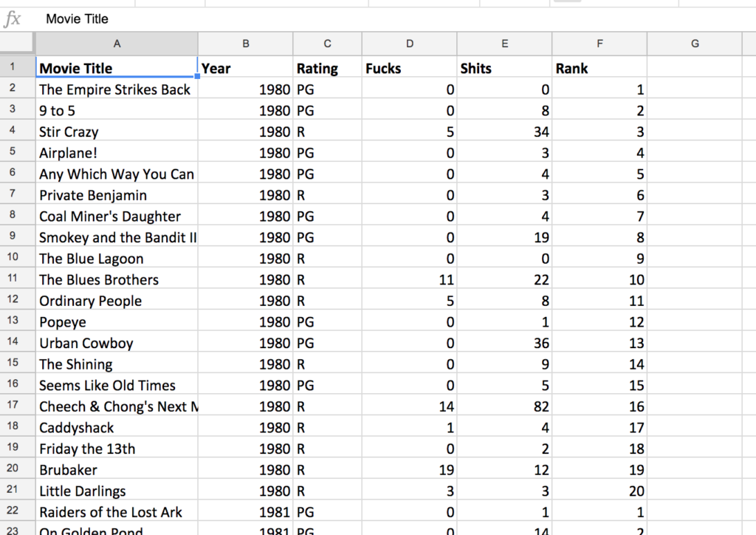The image size is (756, 535).
Task: Select the Coal Miner's Daughter cell
Action: pos(117,216)
